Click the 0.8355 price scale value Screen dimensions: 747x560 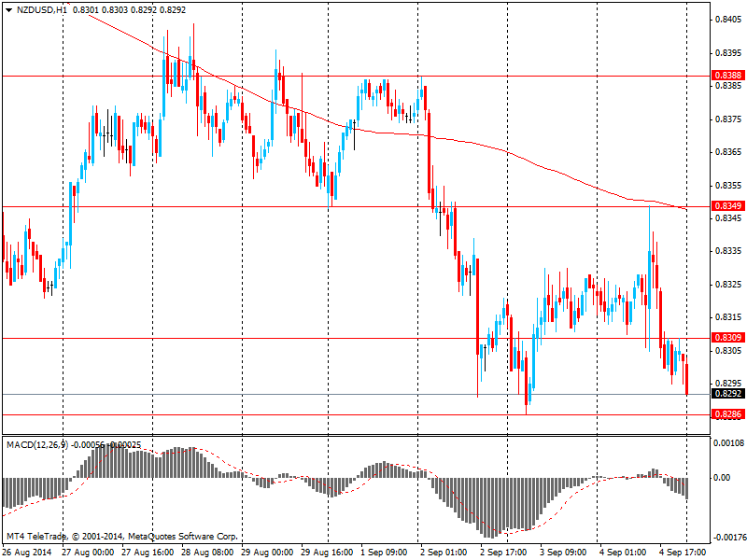pyautogui.click(x=728, y=185)
